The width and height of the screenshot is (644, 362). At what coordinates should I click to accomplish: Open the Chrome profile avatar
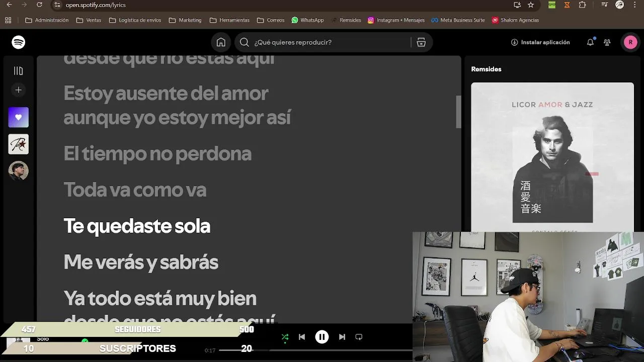(x=620, y=5)
